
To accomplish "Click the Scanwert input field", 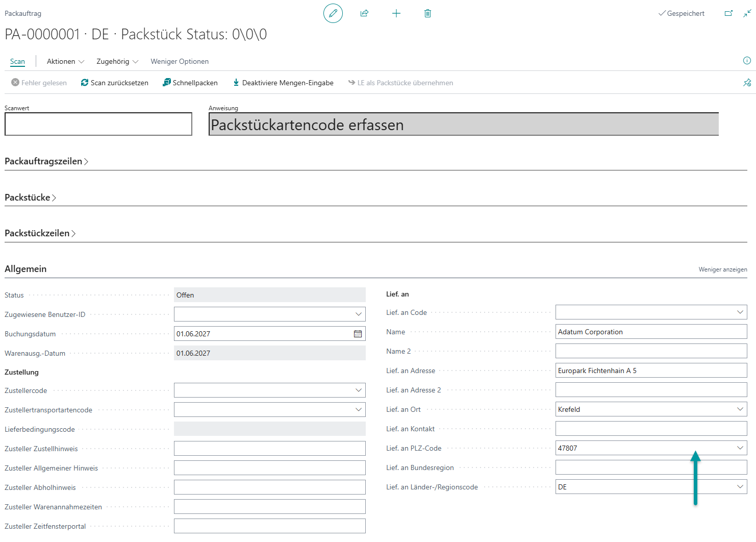I will click(98, 124).
